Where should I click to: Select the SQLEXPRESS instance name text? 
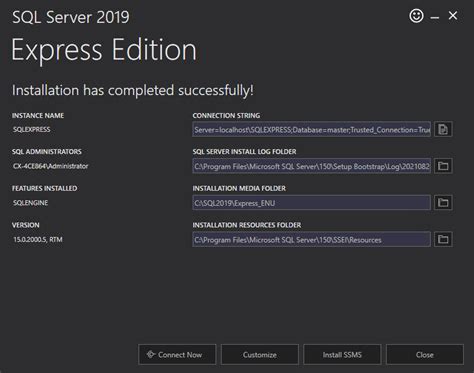tap(32, 129)
